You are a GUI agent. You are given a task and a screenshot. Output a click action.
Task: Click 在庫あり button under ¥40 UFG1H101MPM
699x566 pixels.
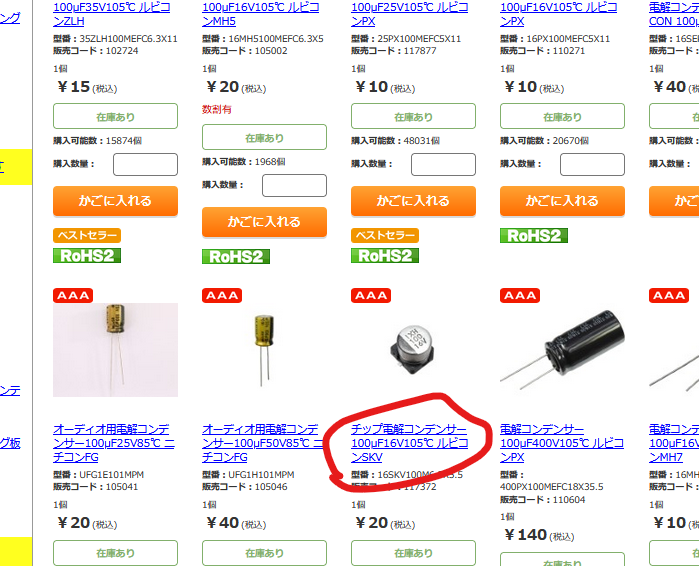[x=264, y=553]
